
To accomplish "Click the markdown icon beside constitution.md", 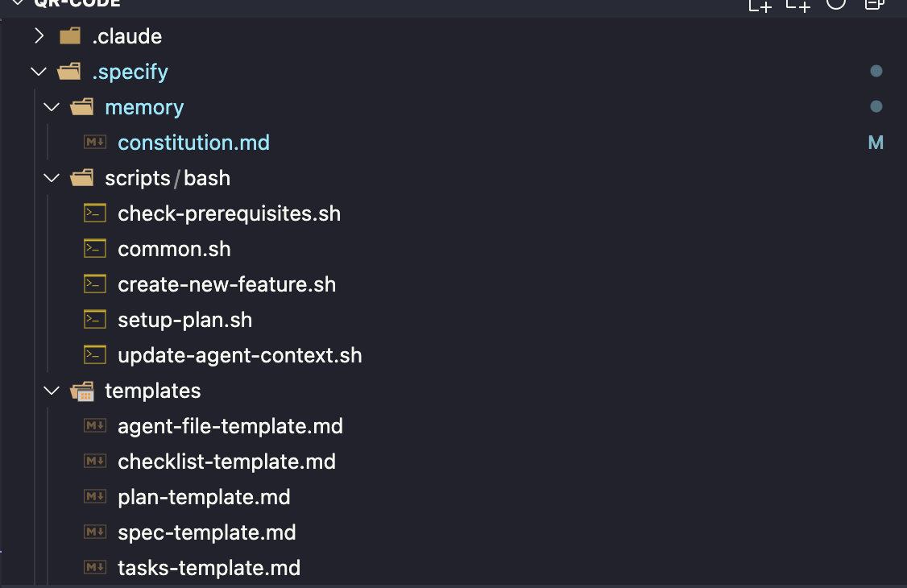I will pos(96,143).
